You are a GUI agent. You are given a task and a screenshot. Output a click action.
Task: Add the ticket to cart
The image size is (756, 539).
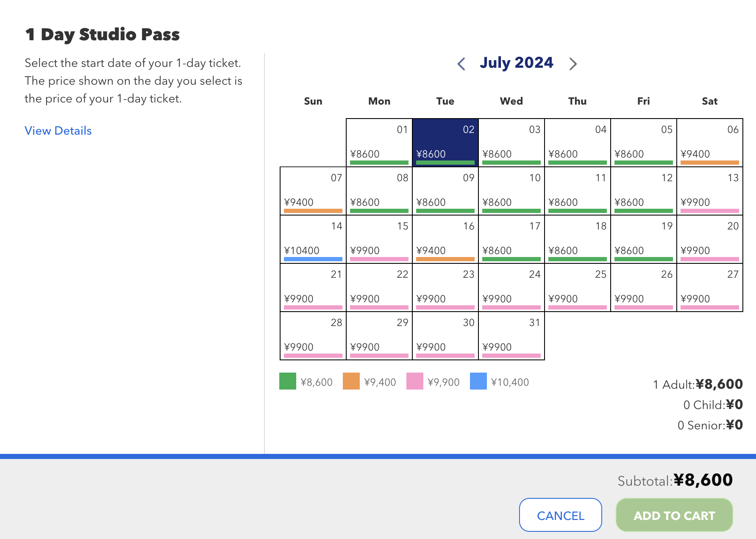674,515
